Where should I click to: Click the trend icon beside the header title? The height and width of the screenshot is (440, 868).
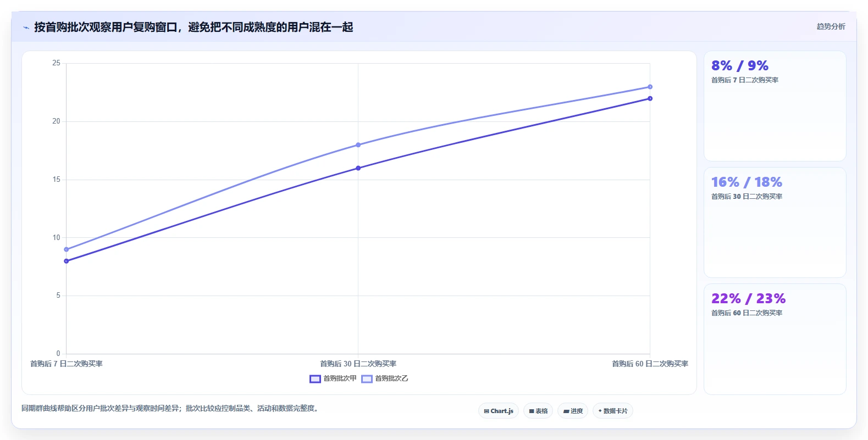(26, 27)
